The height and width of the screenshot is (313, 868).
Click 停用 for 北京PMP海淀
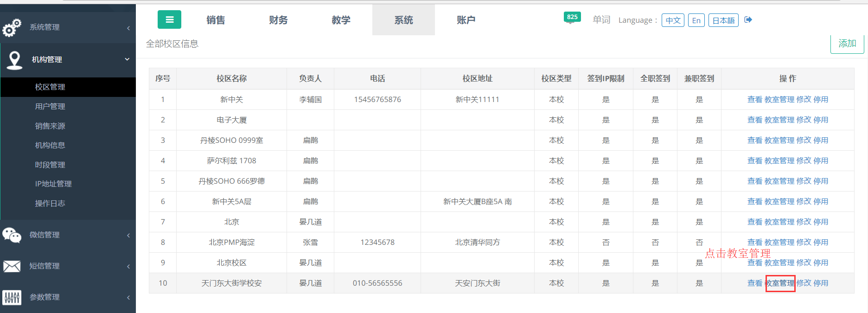(821, 243)
